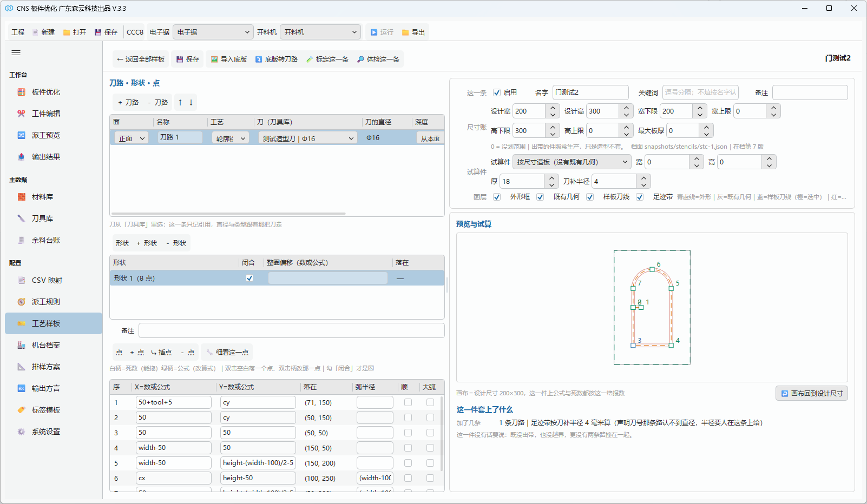Click 细看这一点 button
The width and height of the screenshot is (867, 504).
pos(227,352)
